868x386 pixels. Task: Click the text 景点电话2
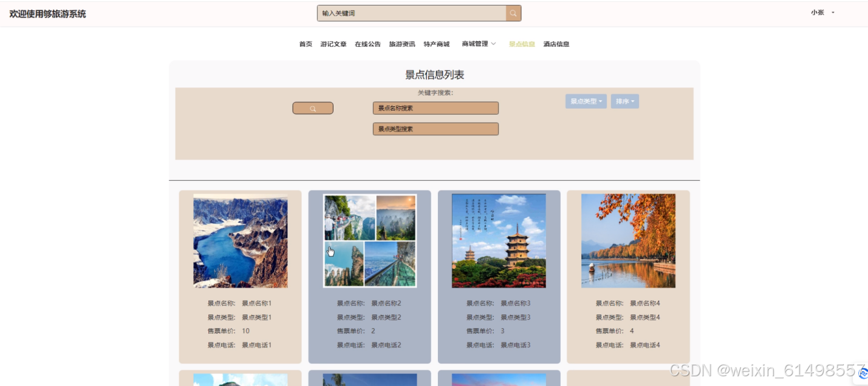tap(386, 345)
